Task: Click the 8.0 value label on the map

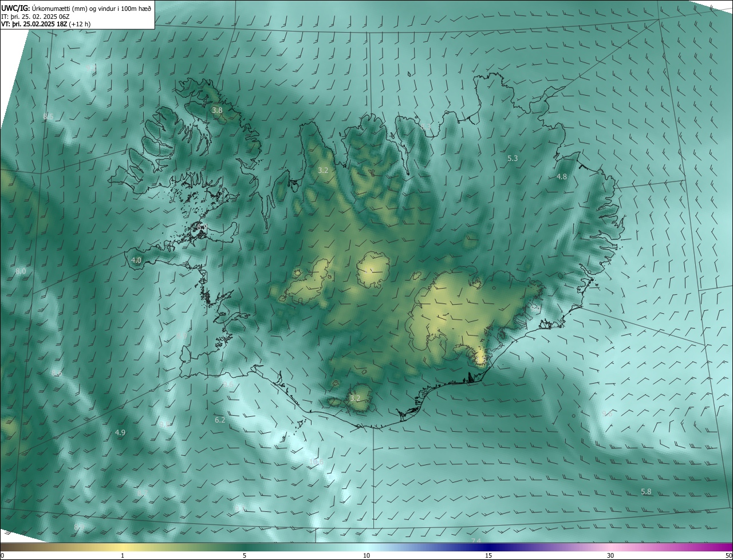Action: point(21,271)
